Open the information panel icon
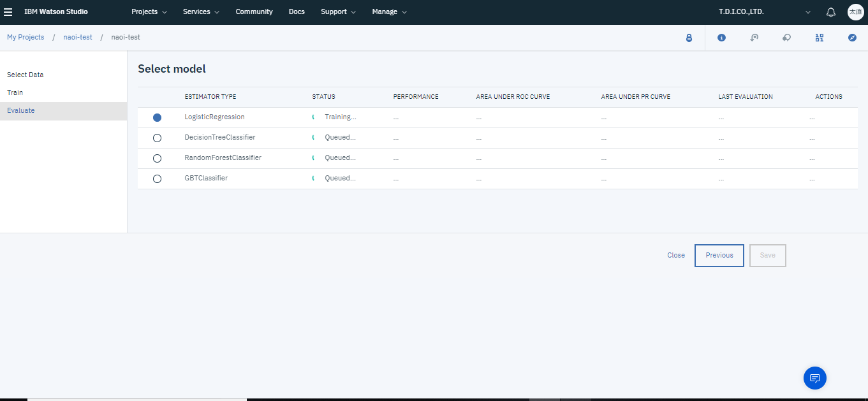This screenshot has width=868, height=401. pyautogui.click(x=721, y=38)
